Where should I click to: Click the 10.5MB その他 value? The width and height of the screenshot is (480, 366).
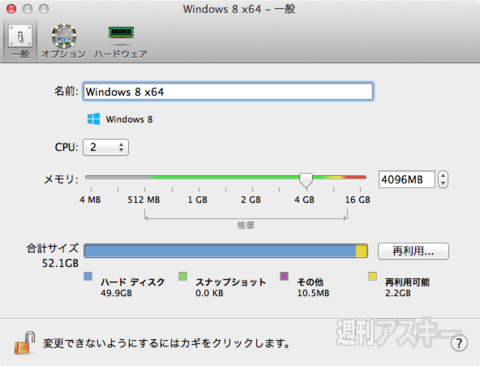pyautogui.click(x=313, y=293)
